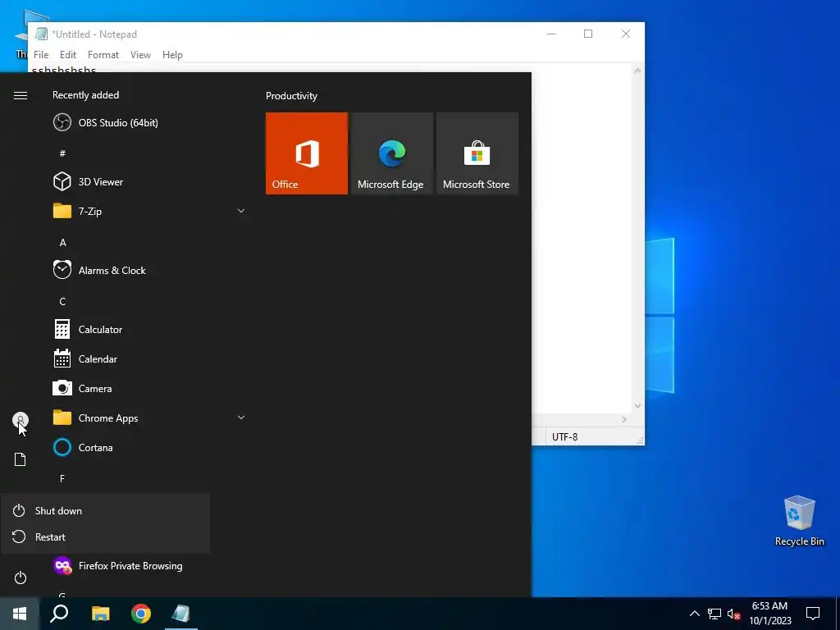The image size is (840, 630).
Task: Open File Explorer from the taskbar
Action: click(100, 614)
